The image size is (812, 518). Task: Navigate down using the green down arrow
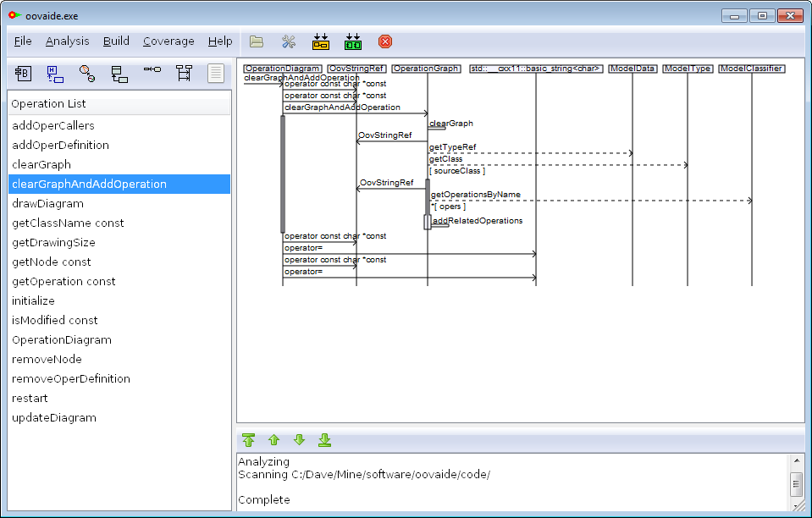point(299,440)
